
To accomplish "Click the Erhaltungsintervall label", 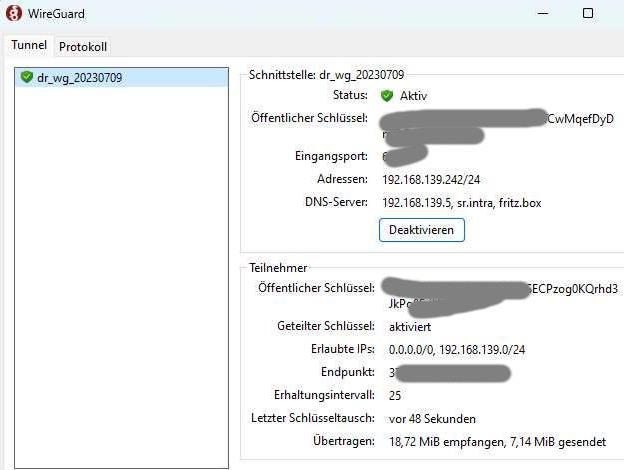I will click(x=324, y=395).
